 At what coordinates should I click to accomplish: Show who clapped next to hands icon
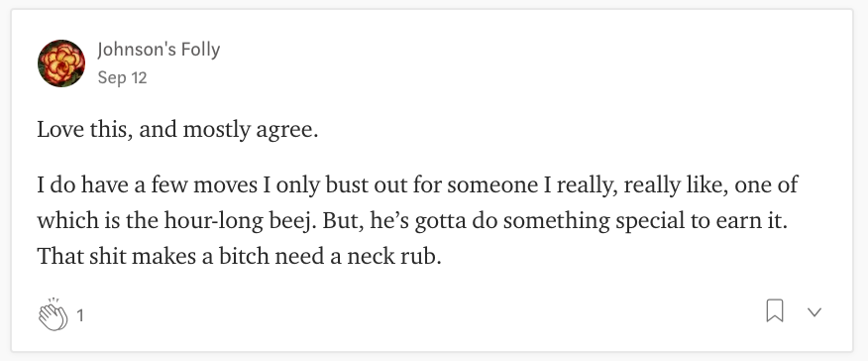pyautogui.click(x=80, y=315)
